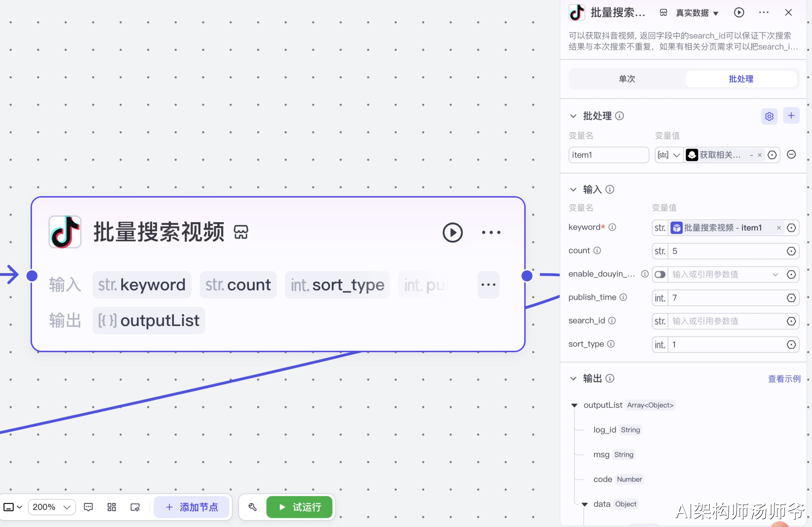Click the wrench debug icon in bottom toolbar

coord(253,507)
